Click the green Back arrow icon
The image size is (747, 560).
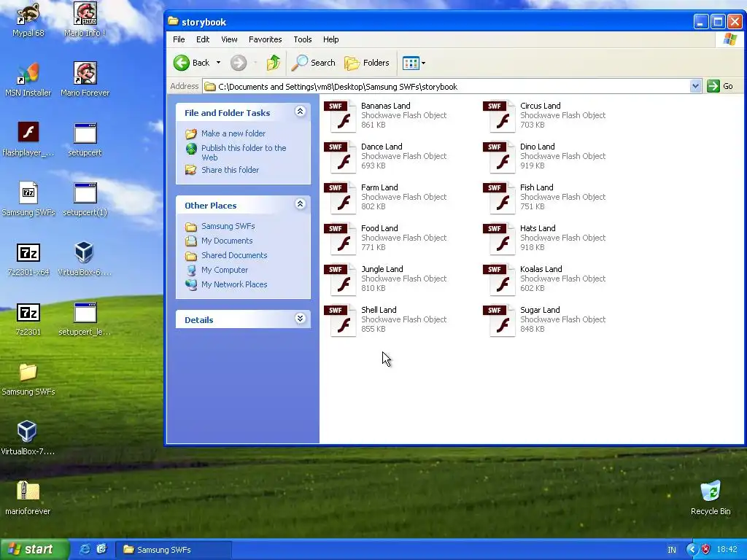[x=182, y=63]
